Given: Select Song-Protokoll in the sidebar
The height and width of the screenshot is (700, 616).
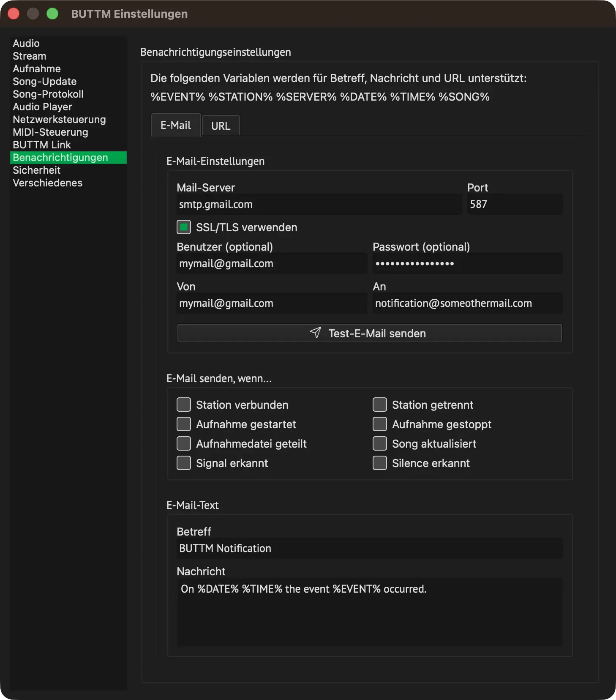Looking at the screenshot, I should pos(68,94).
